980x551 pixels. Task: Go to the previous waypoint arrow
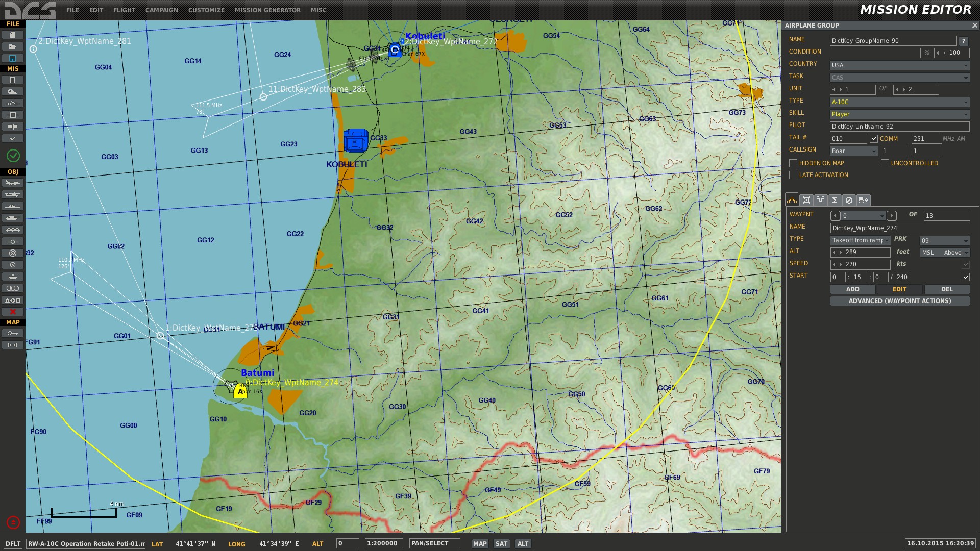[835, 216]
